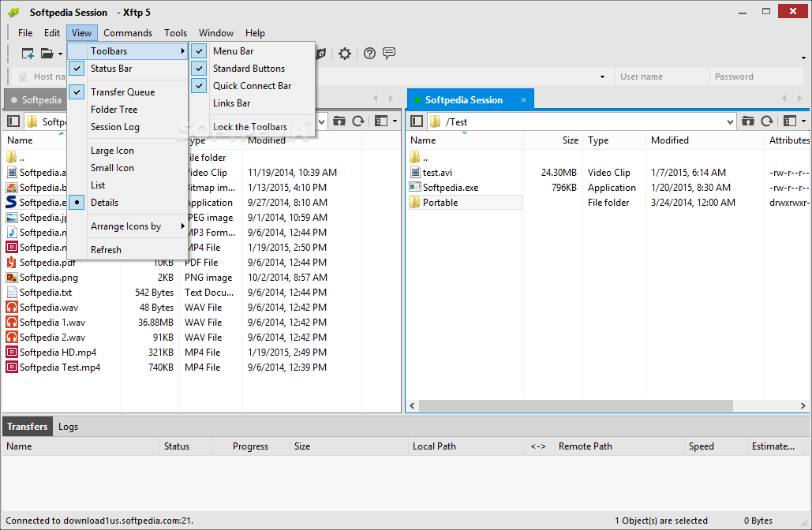This screenshot has height=530, width=812.
Task: Sort remote files by Modified column
Action: pyautogui.click(x=704, y=140)
